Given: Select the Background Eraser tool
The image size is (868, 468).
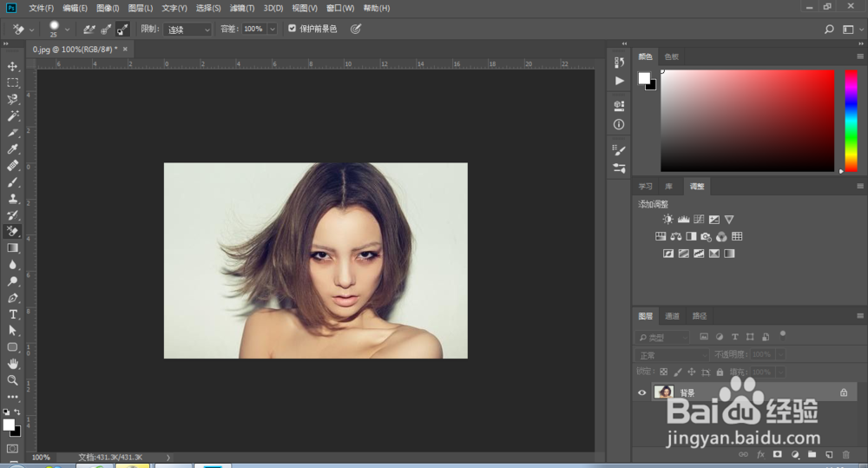Looking at the screenshot, I should (x=13, y=232).
